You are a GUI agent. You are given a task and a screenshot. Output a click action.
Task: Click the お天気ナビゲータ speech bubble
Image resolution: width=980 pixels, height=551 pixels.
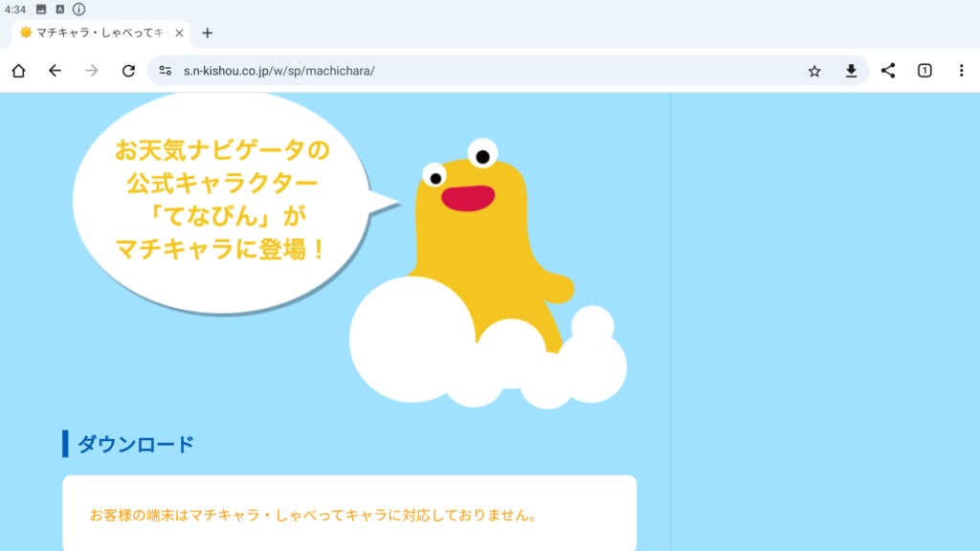point(220,201)
